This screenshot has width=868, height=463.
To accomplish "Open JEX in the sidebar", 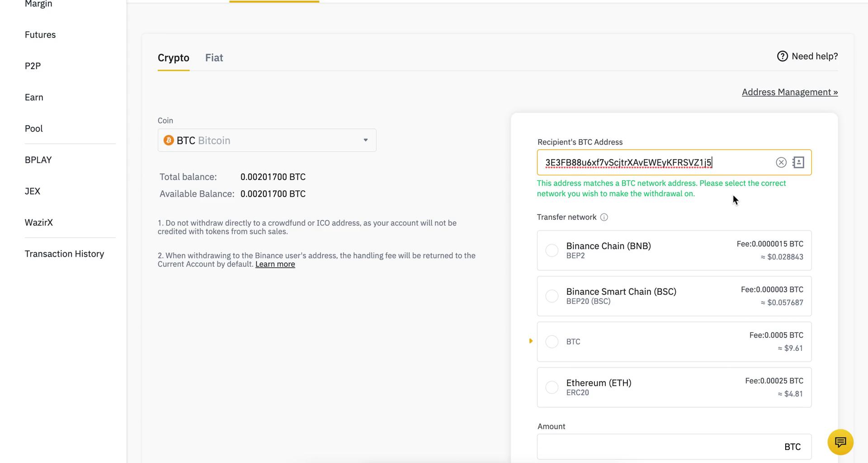I will (x=33, y=191).
